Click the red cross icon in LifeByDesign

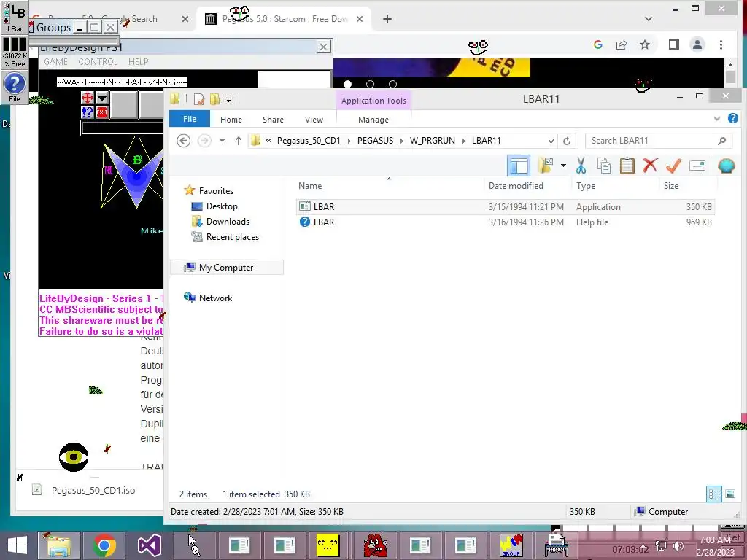88,98
